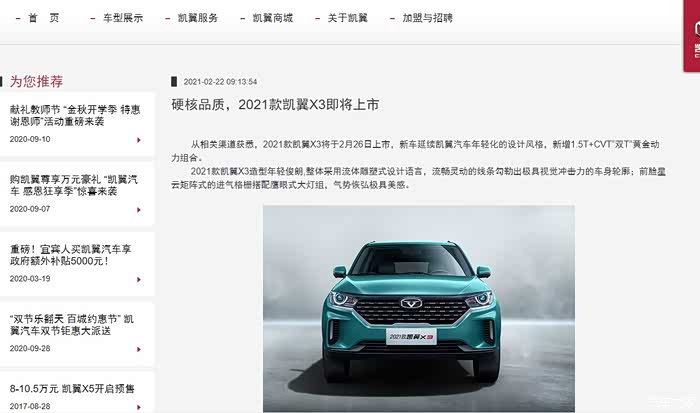The height and width of the screenshot is (413, 700).
Task: Open the 双节乐翻天 百城约惠节 article
Action: point(72,325)
